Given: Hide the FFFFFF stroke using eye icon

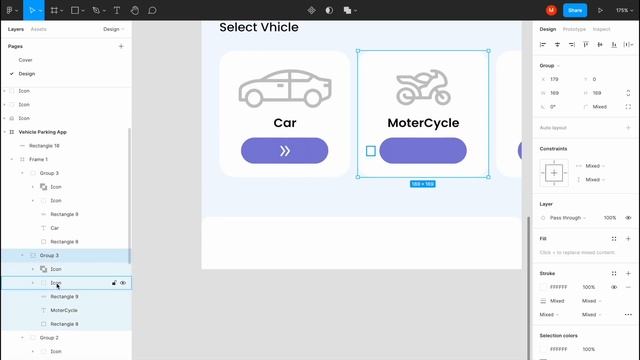Looking at the screenshot, I should pyautogui.click(x=614, y=287).
